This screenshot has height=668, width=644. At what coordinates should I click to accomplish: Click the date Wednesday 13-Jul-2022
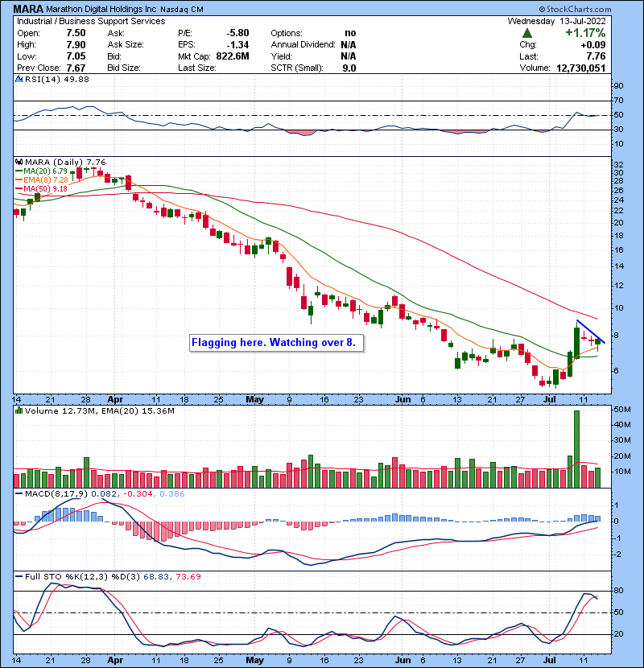point(556,21)
